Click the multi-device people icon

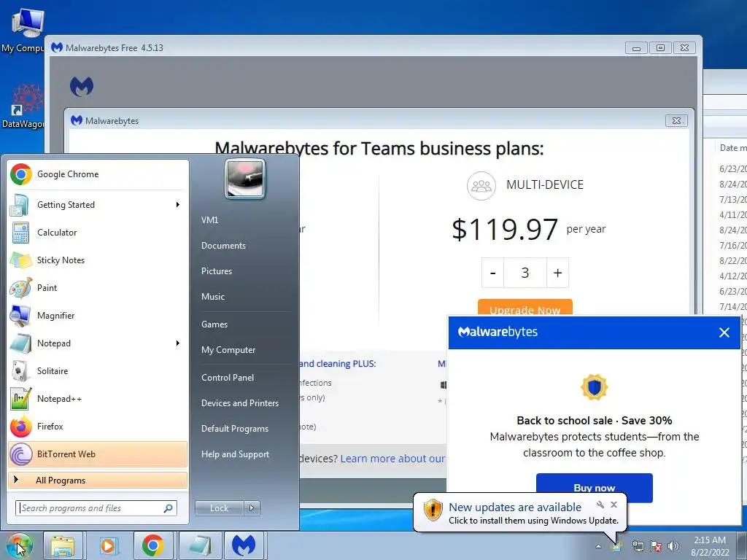[481, 186]
